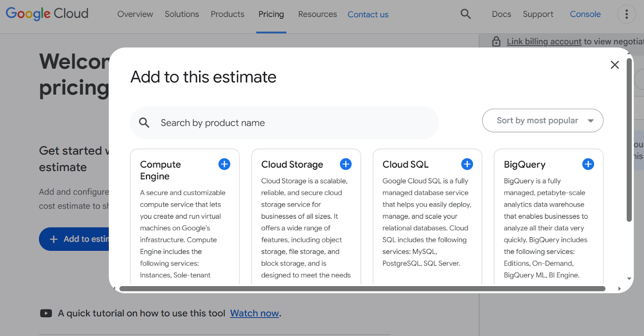This screenshot has height=336, width=644.
Task: Open the Overview menu
Action: (135, 14)
